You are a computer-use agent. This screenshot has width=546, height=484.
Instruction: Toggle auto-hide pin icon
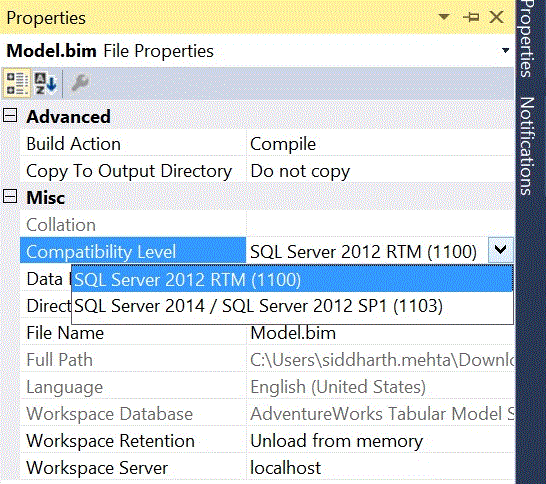coord(471,17)
